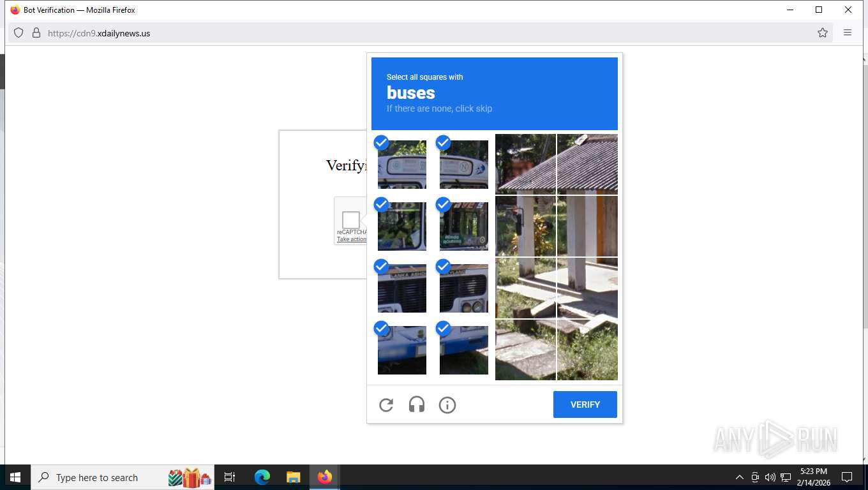
Task: Open the clock showing 5:23 PM
Action: pyautogui.click(x=814, y=477)
